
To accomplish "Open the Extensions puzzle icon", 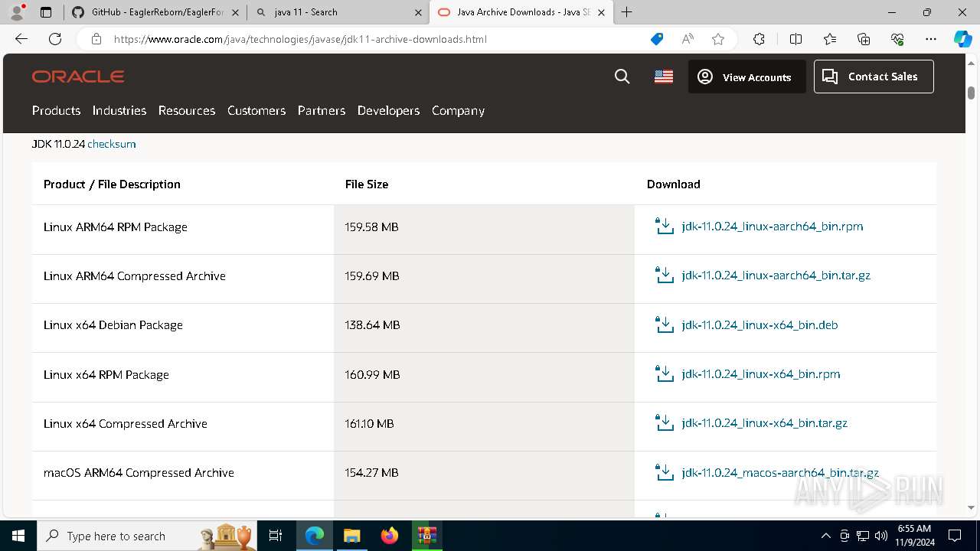I will pyautogui.click(x=759, y=39).
